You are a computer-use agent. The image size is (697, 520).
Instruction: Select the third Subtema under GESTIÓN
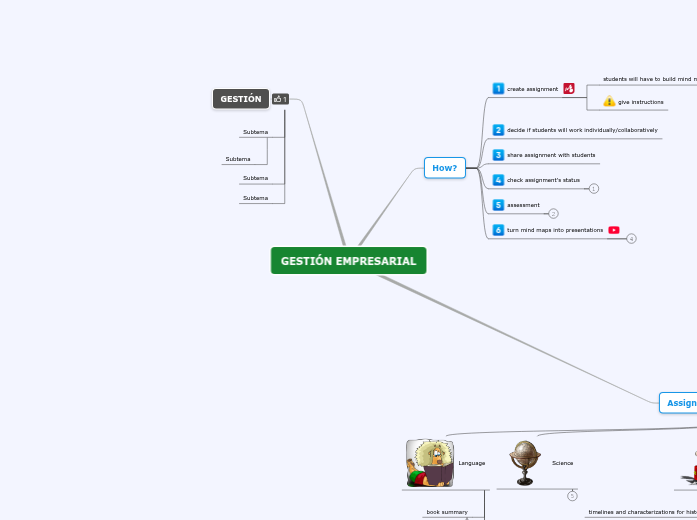point(256,178)
